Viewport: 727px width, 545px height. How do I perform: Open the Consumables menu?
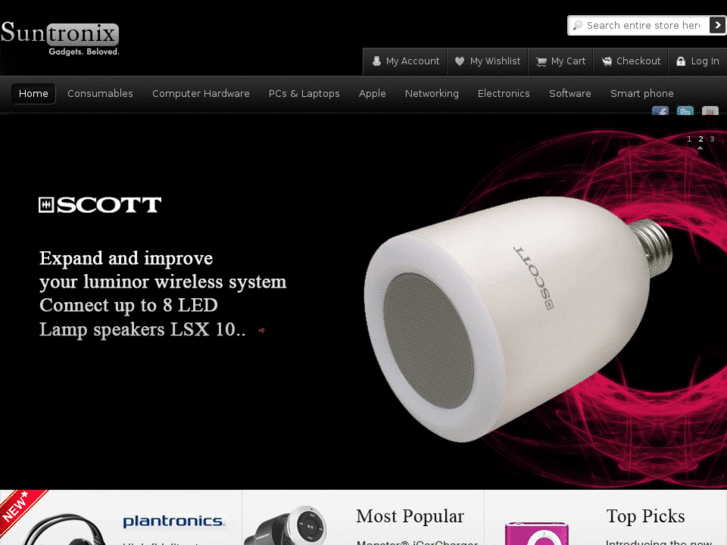[100, 93]
